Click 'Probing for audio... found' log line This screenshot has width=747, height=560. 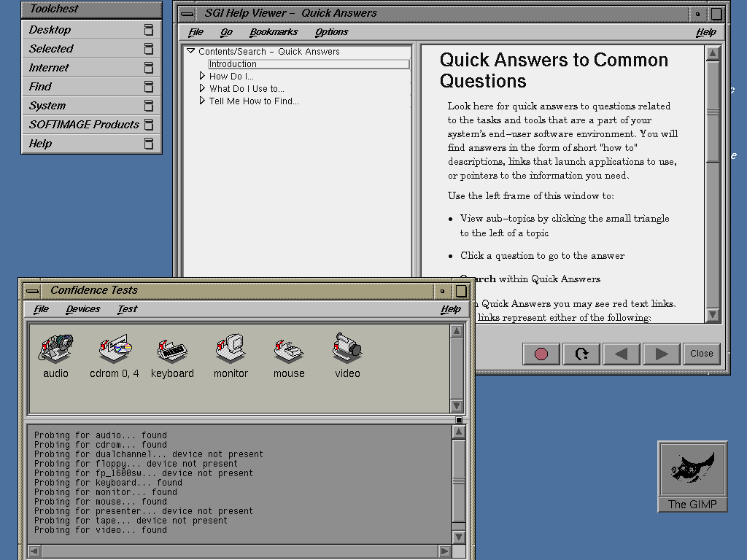click(101, 435)
